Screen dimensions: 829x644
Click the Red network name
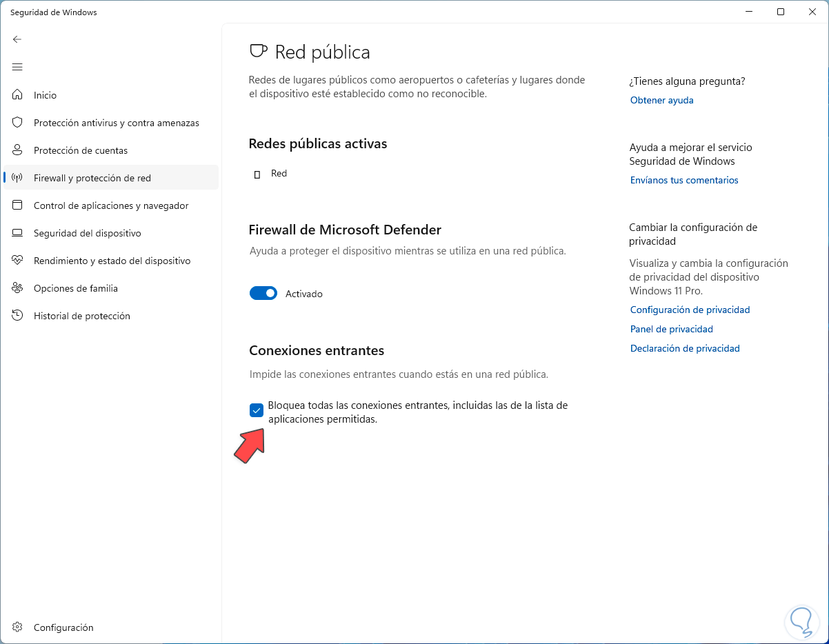point(279,173)
